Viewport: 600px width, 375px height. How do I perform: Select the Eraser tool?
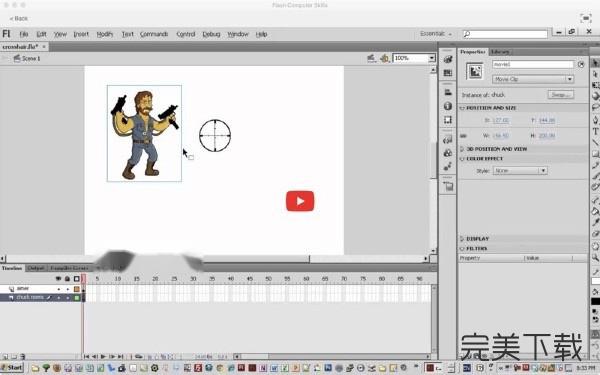(x=596, y=234)
